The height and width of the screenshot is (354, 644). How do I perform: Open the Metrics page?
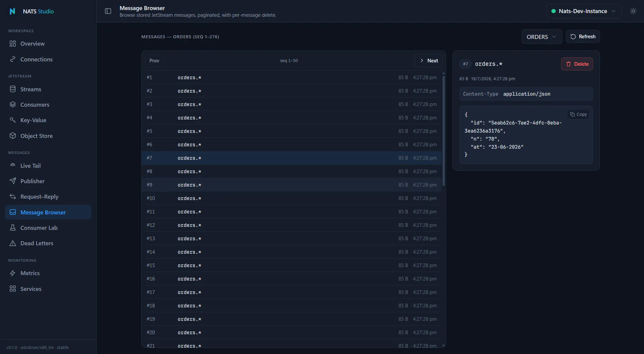tap(48, 273)
